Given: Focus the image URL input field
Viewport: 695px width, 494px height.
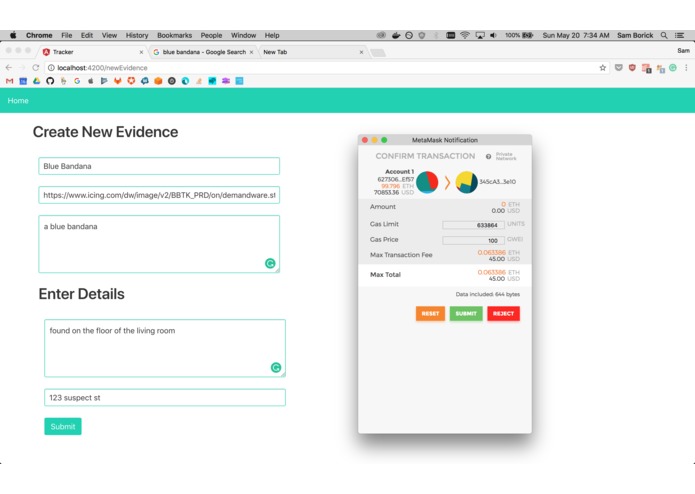Looking at the screenshot, I should [159, 195].
